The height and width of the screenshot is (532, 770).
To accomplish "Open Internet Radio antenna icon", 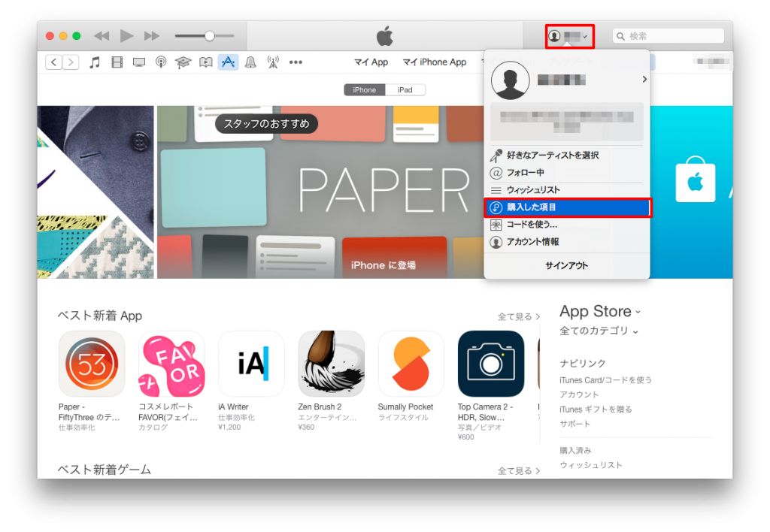I will click(x=273, y=62).
